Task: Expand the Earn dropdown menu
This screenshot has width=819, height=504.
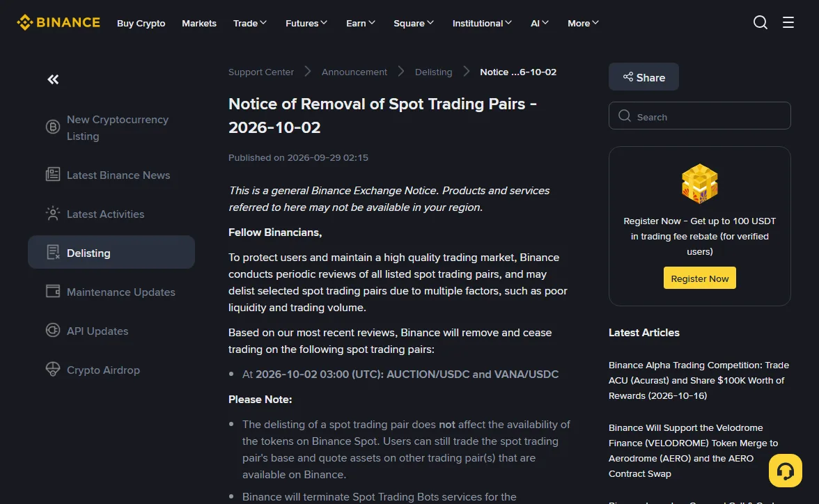Action: pyautogui.click(x=361, y=23)
